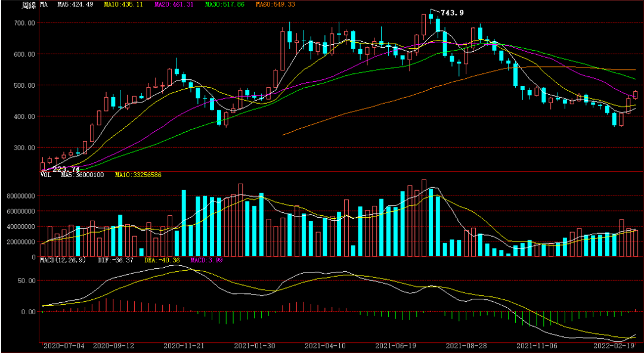Click the 60000000 volume axis label
Viewport: 644px width, 353px height.
click(x=22, y=211)
